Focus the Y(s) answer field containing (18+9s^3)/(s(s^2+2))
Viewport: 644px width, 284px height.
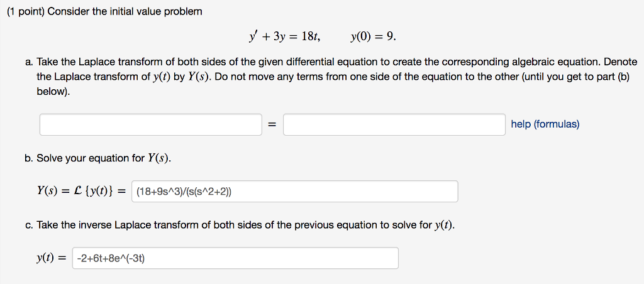(295, 191)
